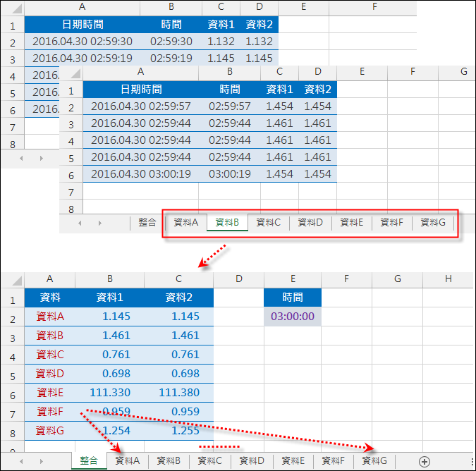Switch to 資料A tab inside the red box
This screenshot has height=471, width=476.
pyautogui.click(x=185, y=222)
